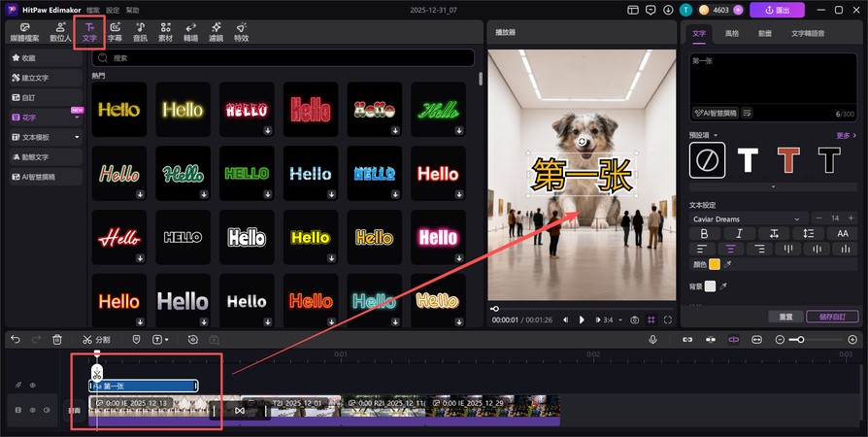Open the text tool dropdown in timeline toolbar
Screen dimensions: 868x437
[x=167, y=340]
